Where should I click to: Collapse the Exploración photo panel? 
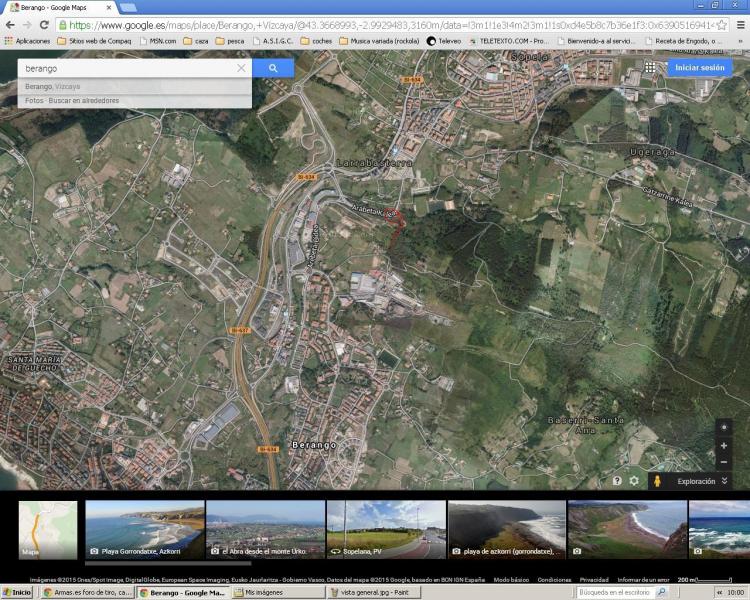[724, 481]
